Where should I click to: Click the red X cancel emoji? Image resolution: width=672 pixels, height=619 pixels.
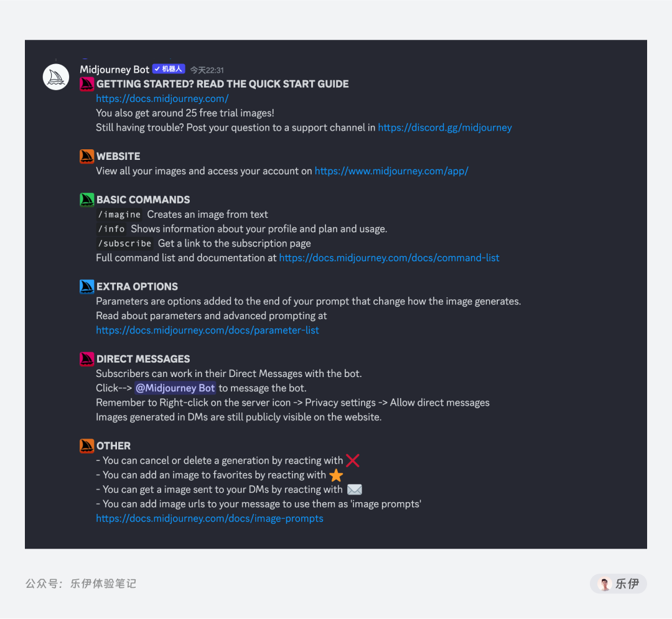pos(353,460)
